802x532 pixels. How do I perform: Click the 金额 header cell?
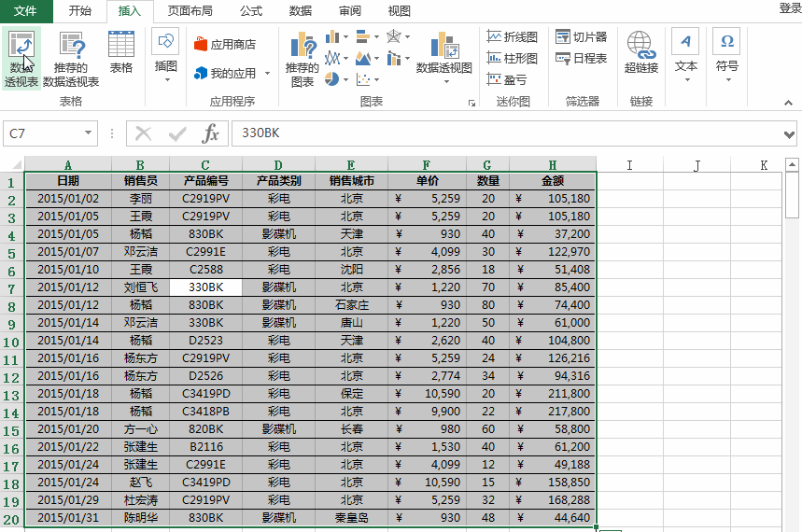point(553,181)
